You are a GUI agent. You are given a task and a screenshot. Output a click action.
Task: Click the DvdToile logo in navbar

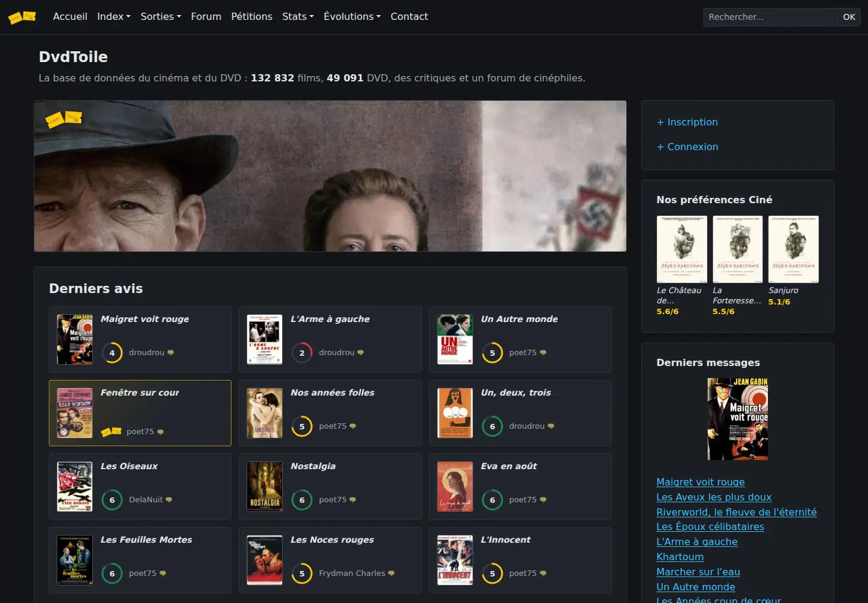(x=22, y=17)
